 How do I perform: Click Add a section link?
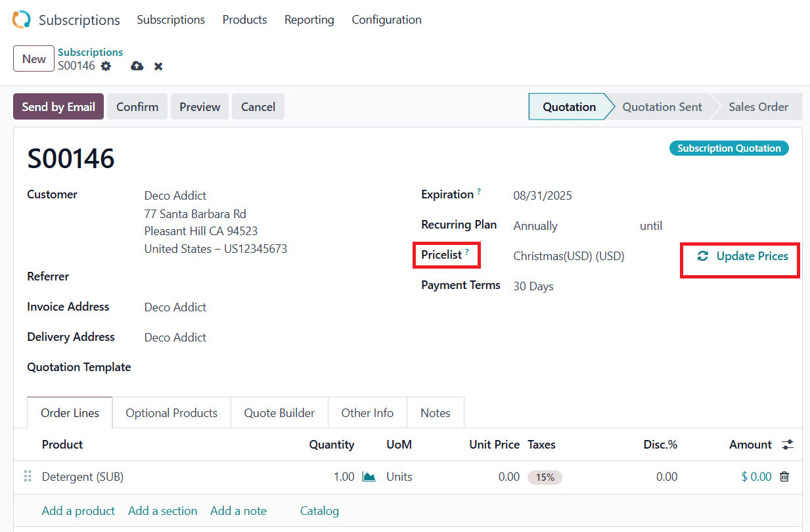pyautogui.click(x=163, y=511)
